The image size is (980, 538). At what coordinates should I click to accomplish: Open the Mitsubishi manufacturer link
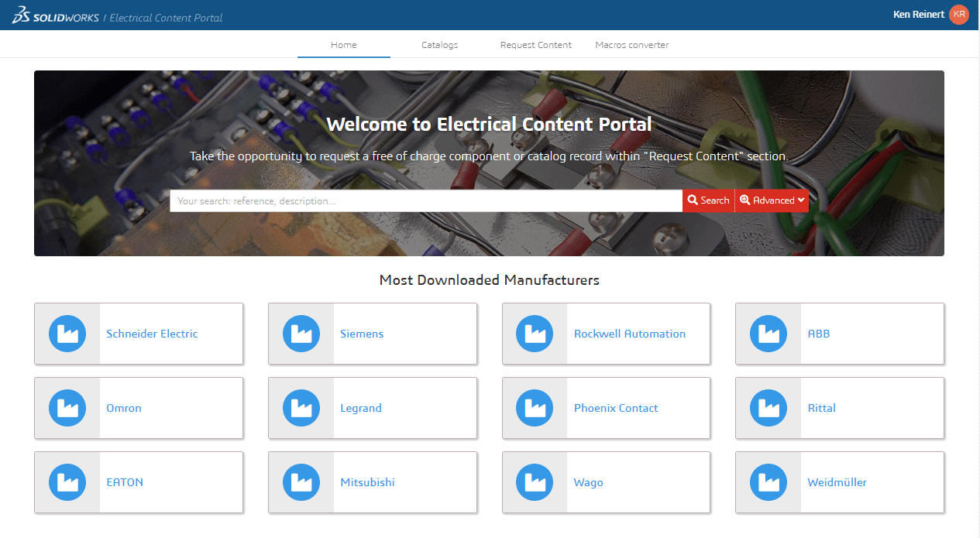coord(367,482)
